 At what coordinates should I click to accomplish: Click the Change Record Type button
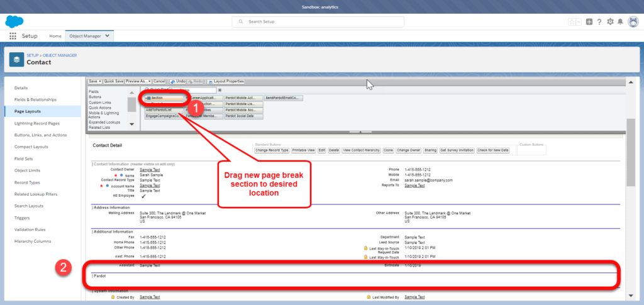coord(272,151)
